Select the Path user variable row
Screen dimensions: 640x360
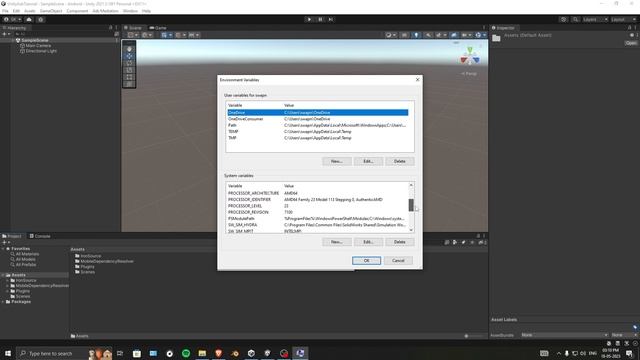click(x=318, y=125)
